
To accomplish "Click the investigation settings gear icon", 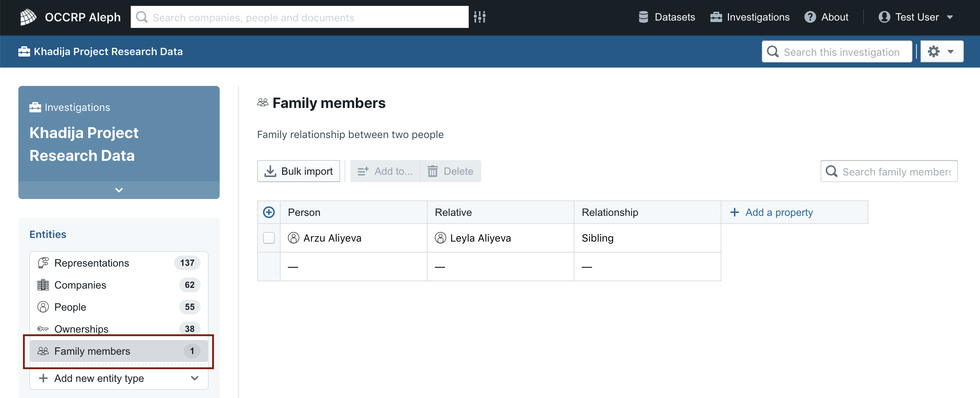I will tap(934, 51).
